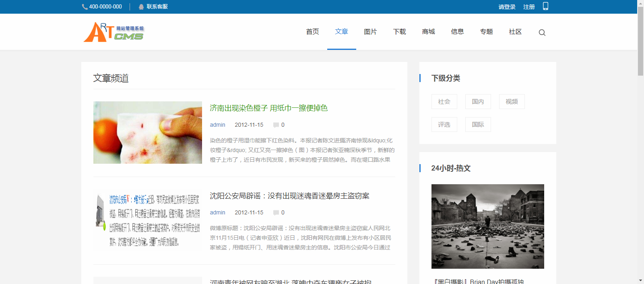644x284 pixels.
Task: Open the 图片 navigation item
Action: point(371,32)
